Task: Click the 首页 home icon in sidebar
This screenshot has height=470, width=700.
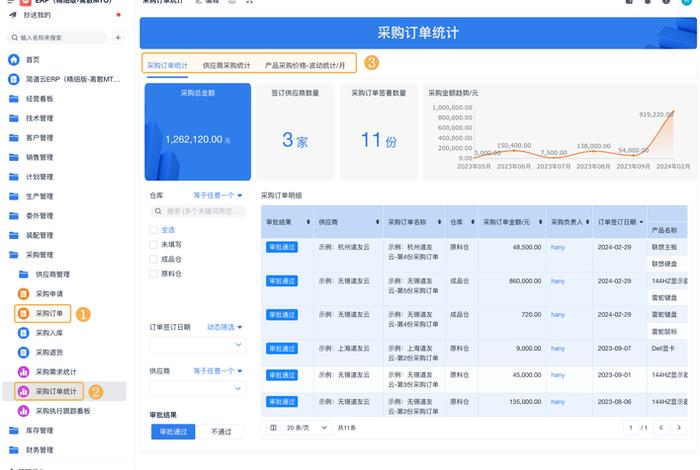Action: pyautogui.click(x=14, y=60)
